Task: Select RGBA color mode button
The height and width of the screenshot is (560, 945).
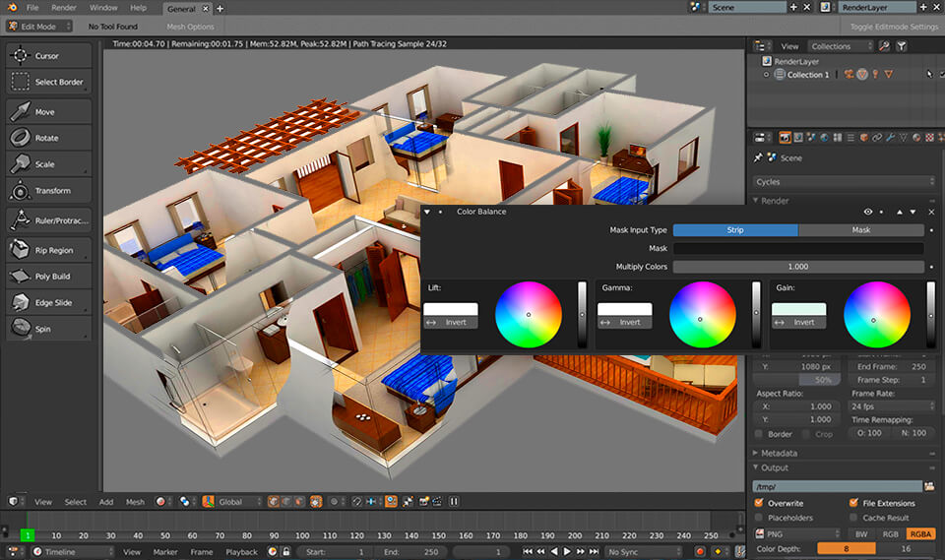Action: coord(920,533)
